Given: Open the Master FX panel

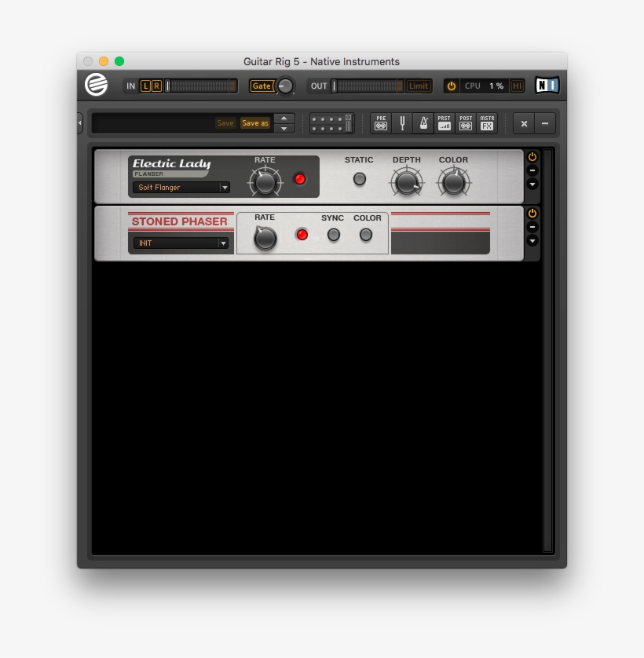Looking at the screenshot, I should click(486, 122).
